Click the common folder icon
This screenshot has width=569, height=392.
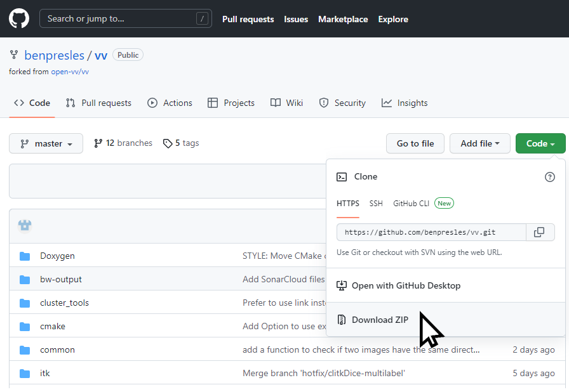coord(25,350)
